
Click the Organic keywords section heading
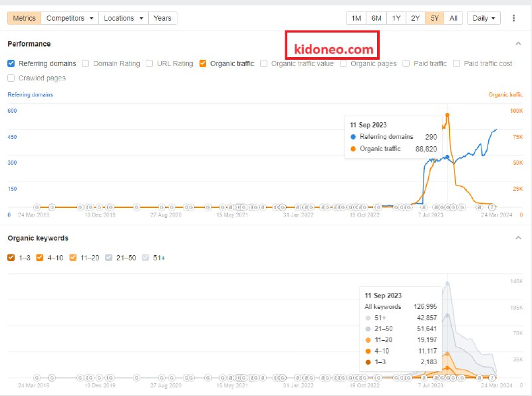point(38,238)
